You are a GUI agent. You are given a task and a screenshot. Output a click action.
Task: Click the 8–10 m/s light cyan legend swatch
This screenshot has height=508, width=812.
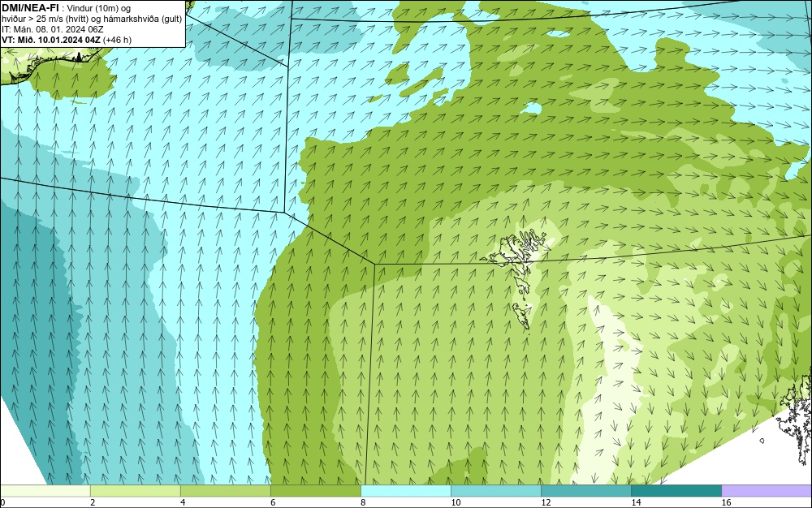[x=405, y=491]
